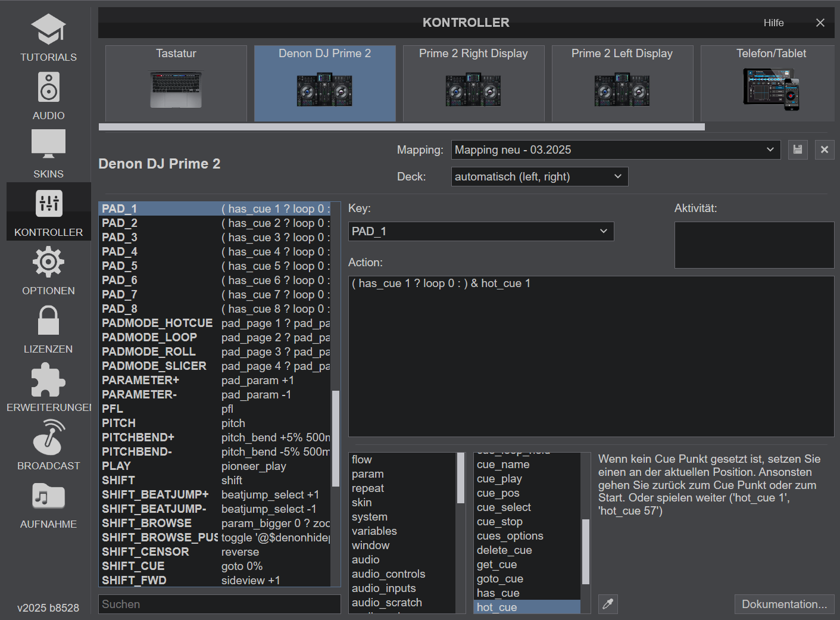Select the PLAY mapping row
Screen dimensions: 840x620
(215, 466)
